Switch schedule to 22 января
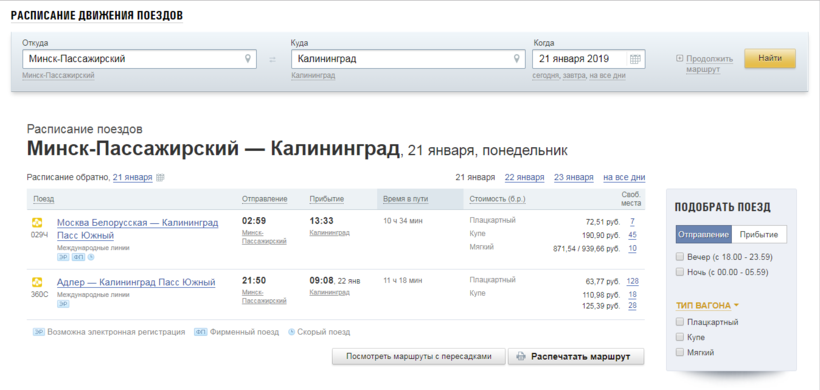The image size is (820, 390). (524, 177)
